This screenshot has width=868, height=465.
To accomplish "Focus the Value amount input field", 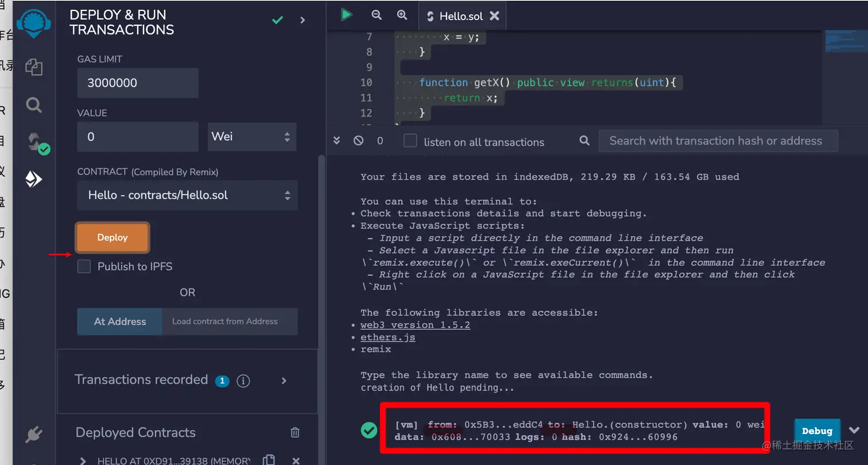I will (x=138, y=137).
